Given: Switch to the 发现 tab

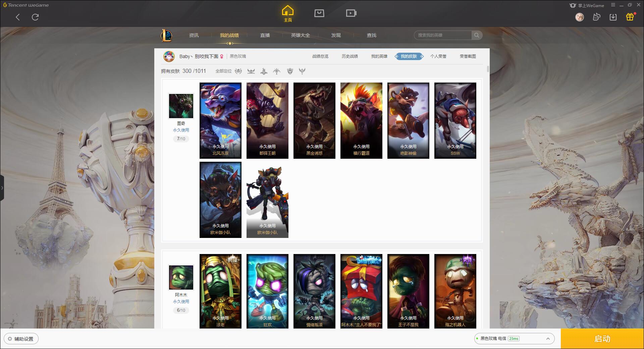Looking at the screenshot, I should click(336, 35).
